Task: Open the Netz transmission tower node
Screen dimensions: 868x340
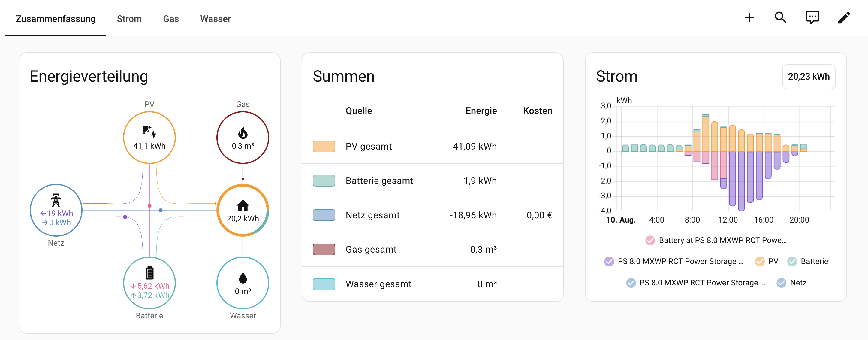Action: pos(56,210)
